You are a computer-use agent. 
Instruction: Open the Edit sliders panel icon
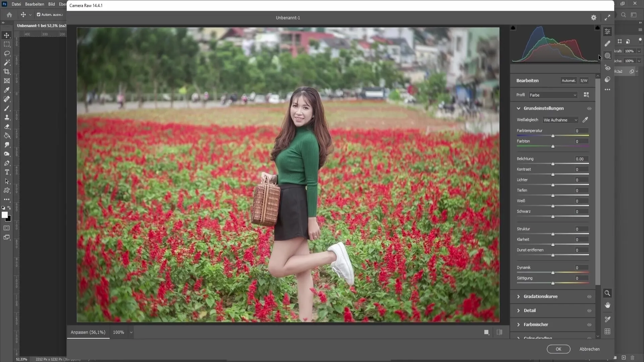(607, 32)
